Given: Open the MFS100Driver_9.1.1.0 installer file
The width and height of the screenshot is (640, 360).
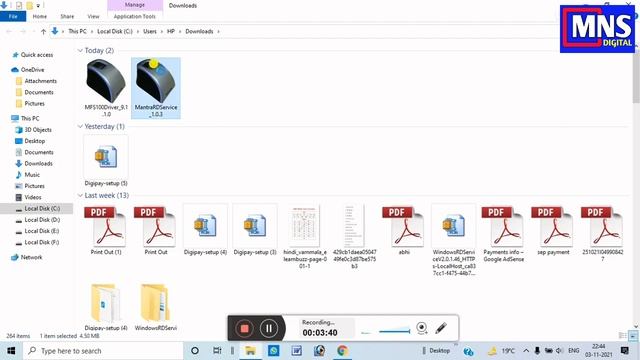Looking at the screenshot, I should [x=106, y=88].
